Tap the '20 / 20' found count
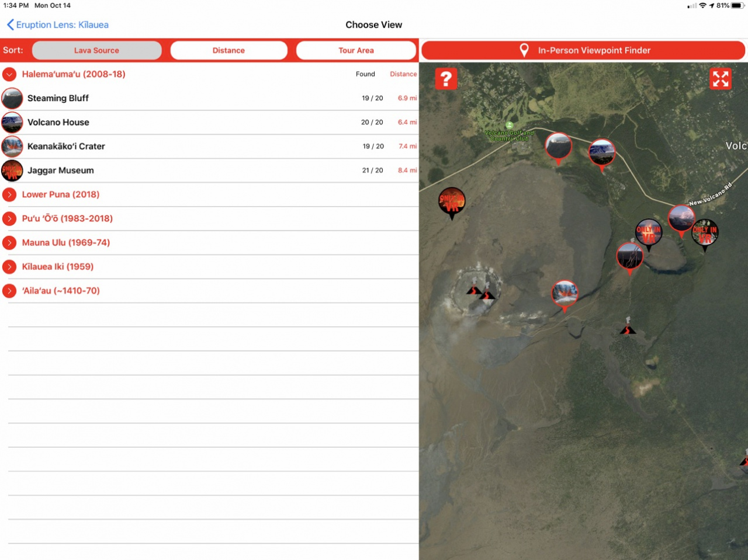748x560 pixels. pos(372,122)
